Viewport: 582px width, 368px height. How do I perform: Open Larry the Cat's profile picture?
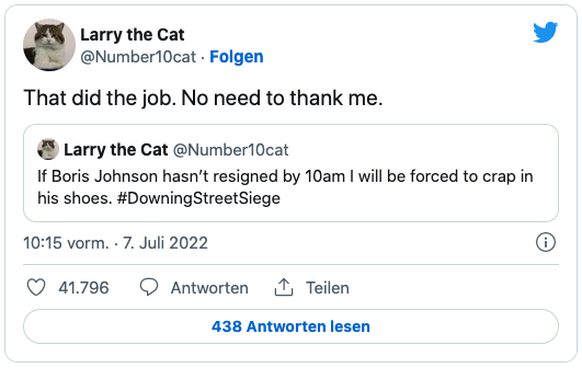click(49, 45)
